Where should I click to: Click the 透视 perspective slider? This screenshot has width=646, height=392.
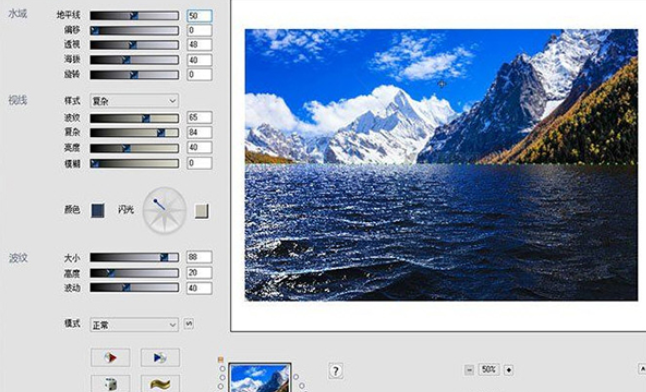[x=134, y=45]
